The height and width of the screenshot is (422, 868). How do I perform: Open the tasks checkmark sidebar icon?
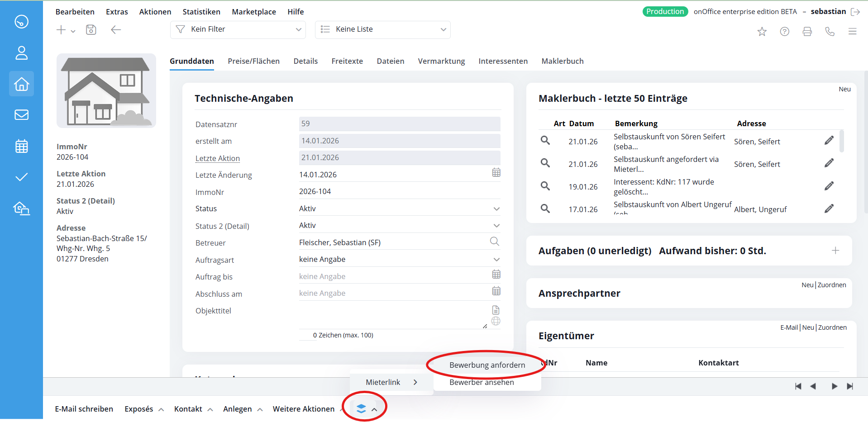click(x=21, y=177)
